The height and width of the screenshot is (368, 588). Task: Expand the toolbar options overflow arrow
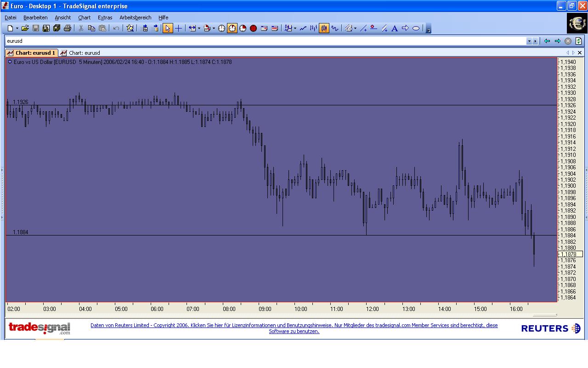tap(428, 29)
